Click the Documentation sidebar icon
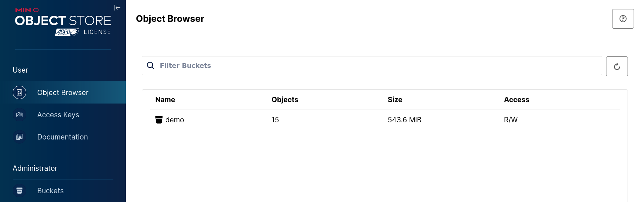The width and height of the screenshot is (644, 202). click(19, 137)
